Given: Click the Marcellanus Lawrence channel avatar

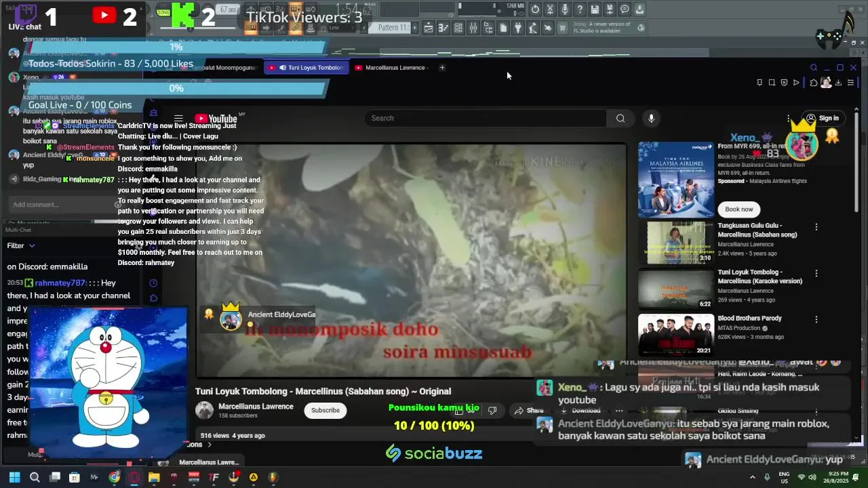Looking at the screenshot, I should click(204, 410).
